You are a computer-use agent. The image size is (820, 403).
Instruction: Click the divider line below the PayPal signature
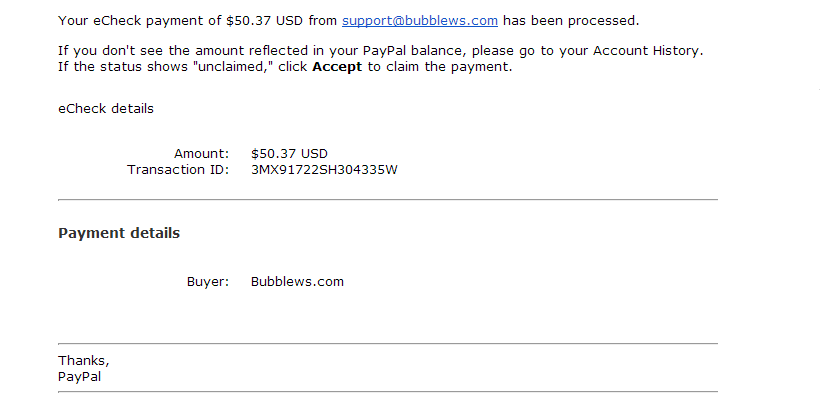[x=388, y=391]
